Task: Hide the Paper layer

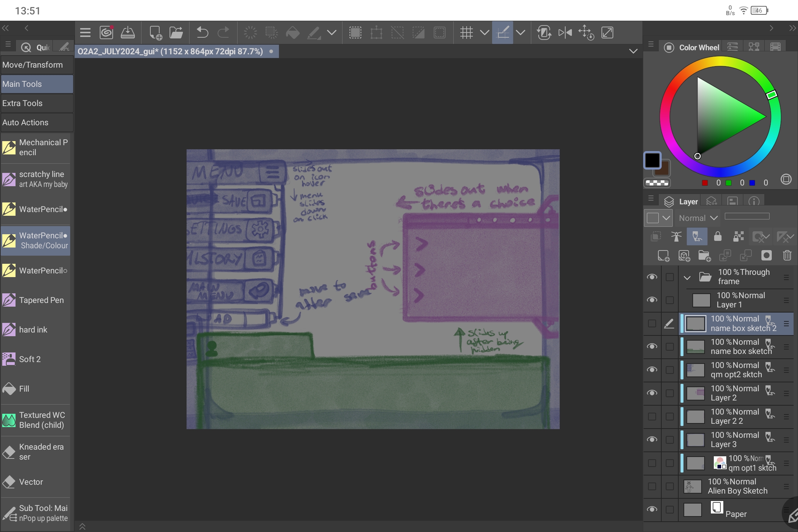Action: 652,509
